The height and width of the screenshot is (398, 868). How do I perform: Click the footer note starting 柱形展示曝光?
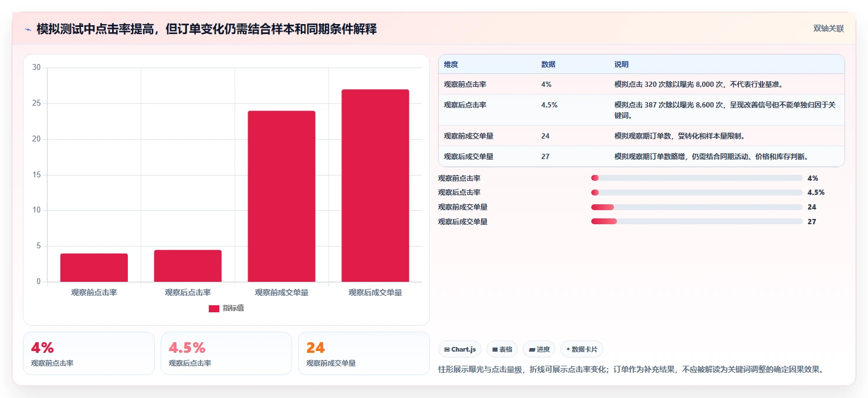click(x=632, y=370)
